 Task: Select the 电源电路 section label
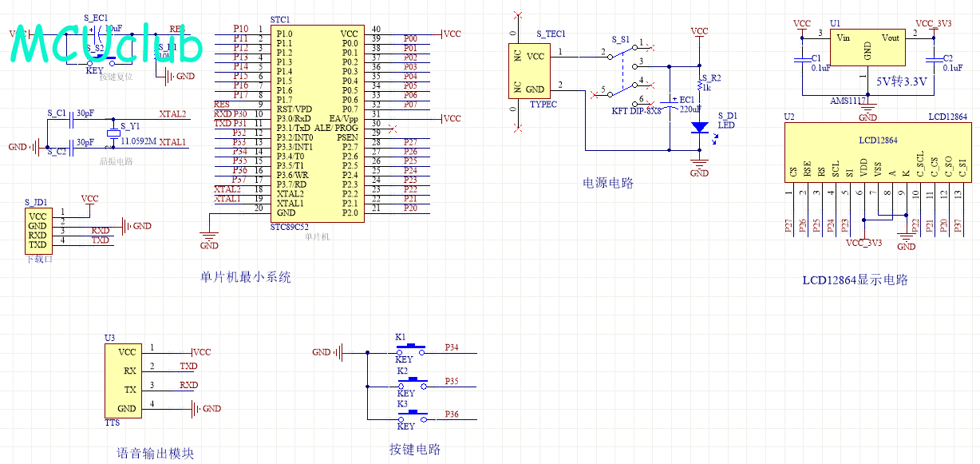(x=608, y=183)
